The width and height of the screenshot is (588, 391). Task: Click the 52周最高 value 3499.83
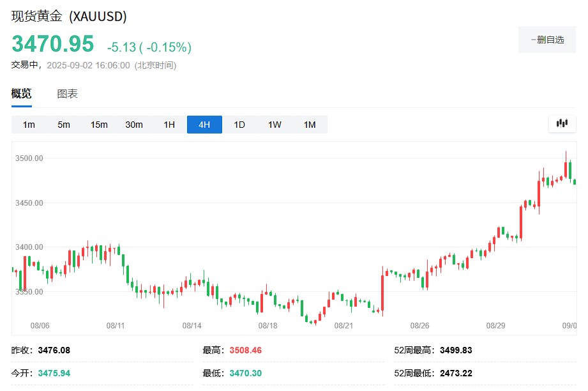[456, 350]
